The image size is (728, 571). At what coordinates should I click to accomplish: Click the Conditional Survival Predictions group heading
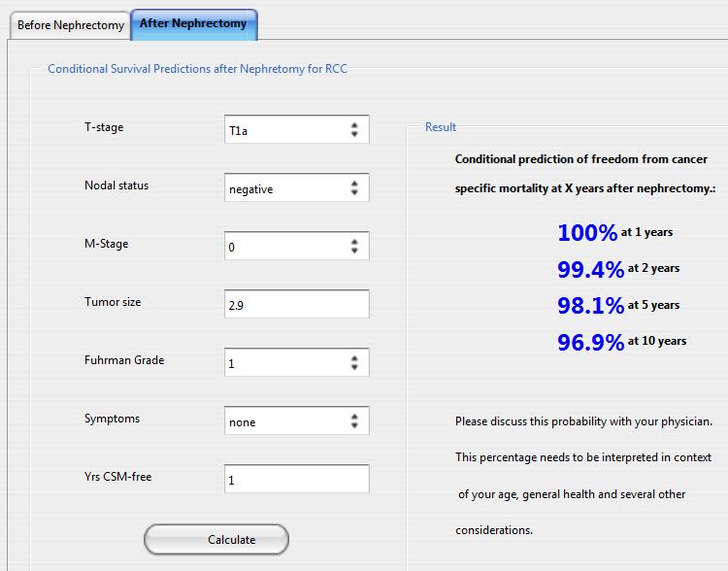(x=197, y=69)
